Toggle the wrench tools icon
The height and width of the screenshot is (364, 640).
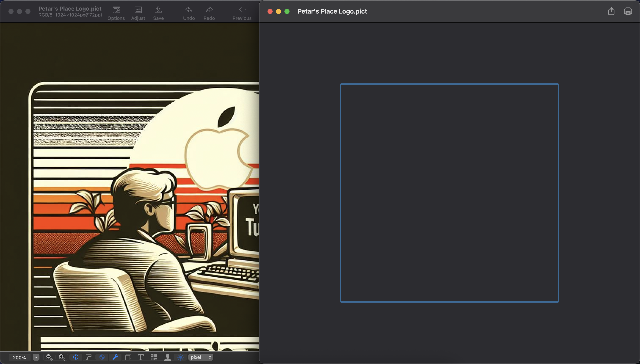[x=115, y=357]
